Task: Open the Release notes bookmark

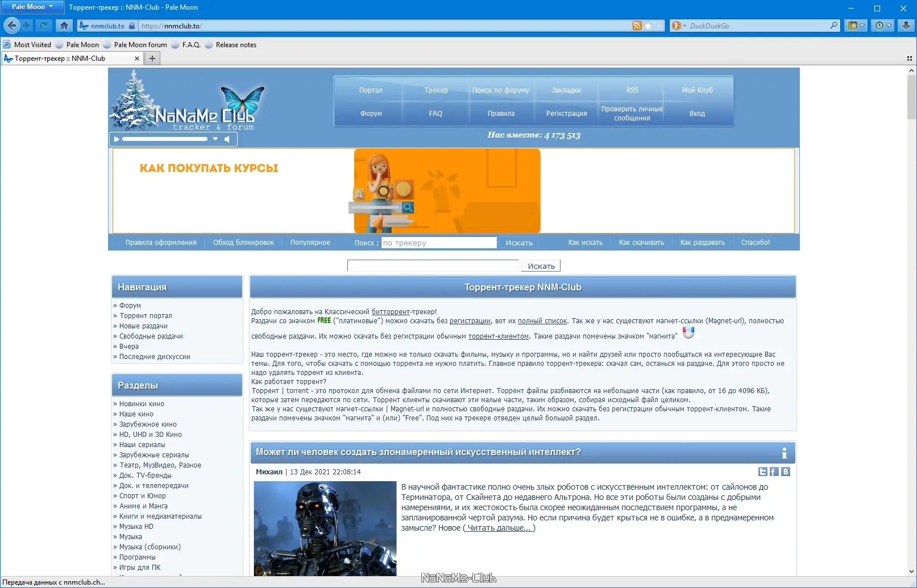Action: point(230,45)
